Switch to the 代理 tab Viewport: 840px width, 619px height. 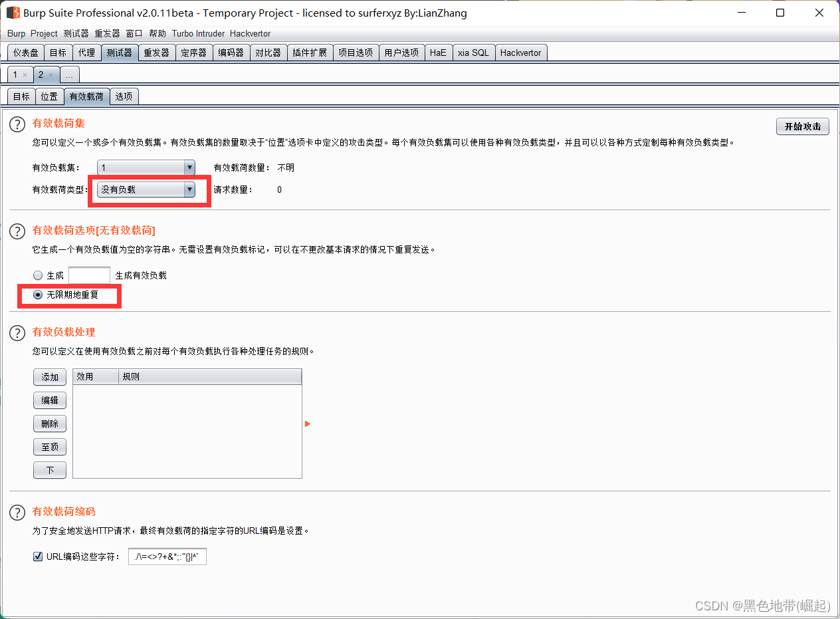point(86,53)
